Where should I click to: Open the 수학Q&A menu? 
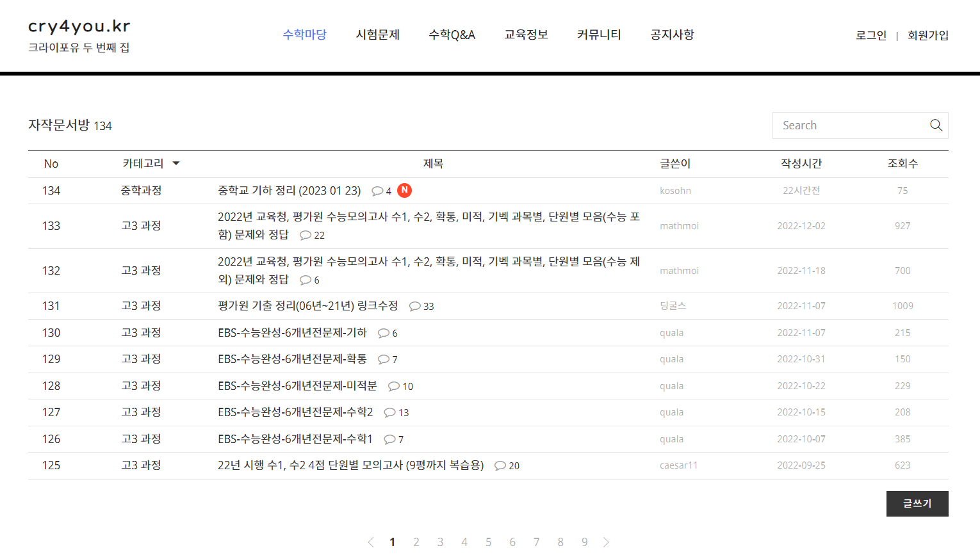click(x=452, y=35)
